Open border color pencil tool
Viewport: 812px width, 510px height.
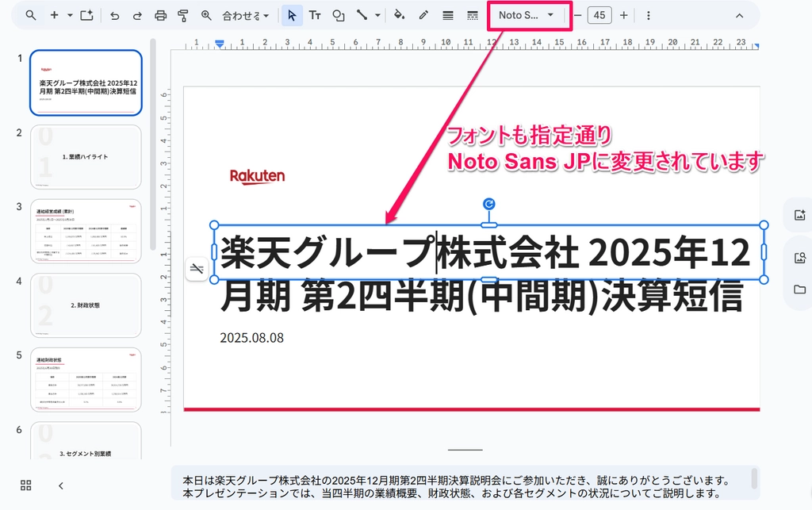(423, 16)
